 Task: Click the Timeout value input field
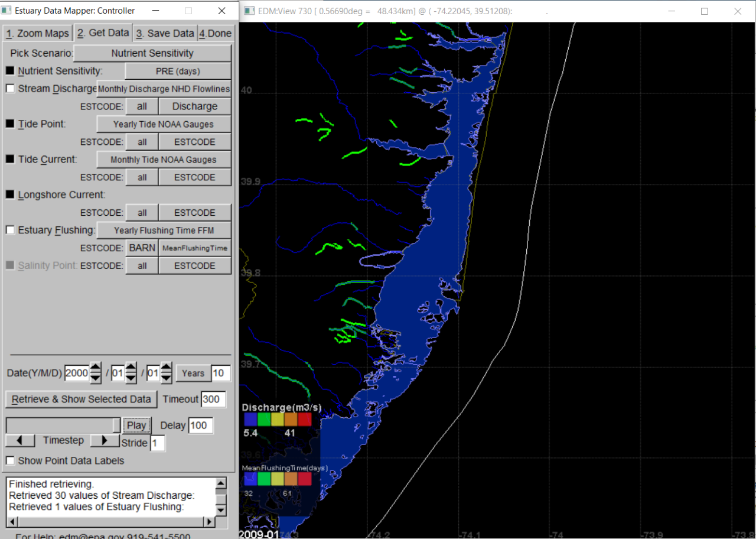click(x=213, y=399)
